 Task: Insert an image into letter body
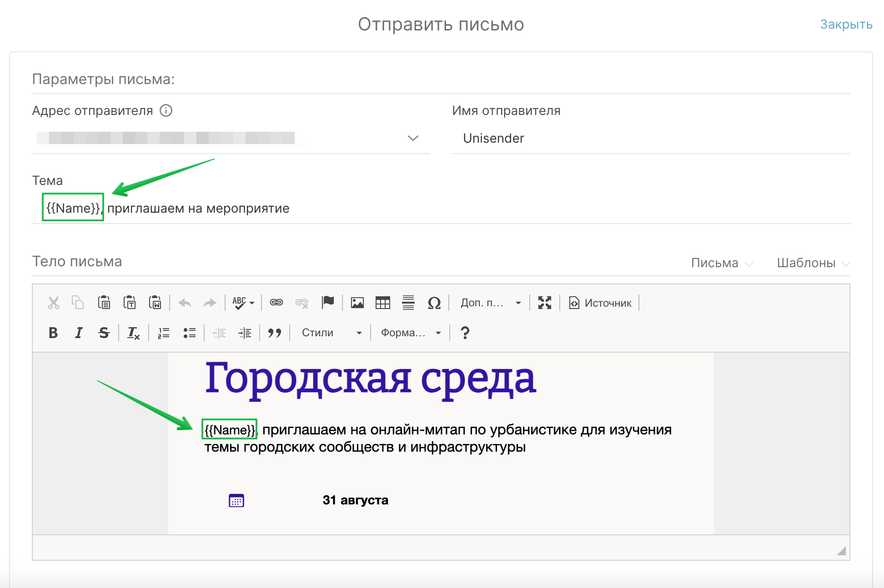357,303
